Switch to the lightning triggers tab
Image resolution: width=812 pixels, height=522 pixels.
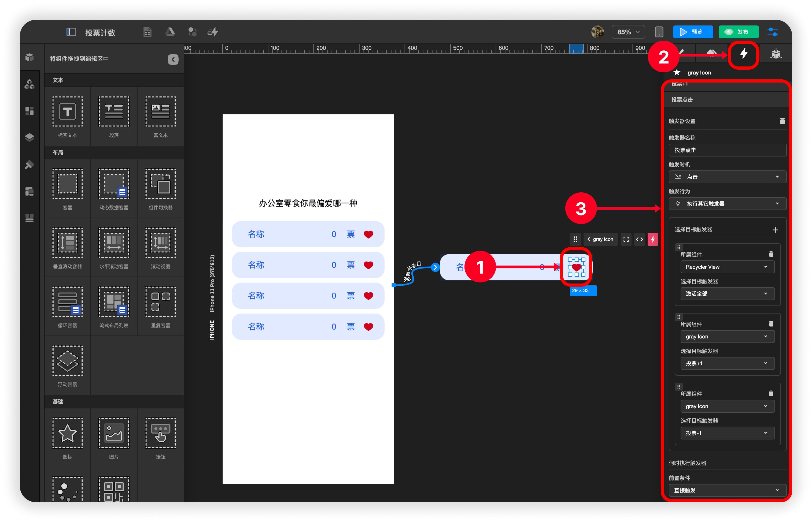[x=744, y=54]
